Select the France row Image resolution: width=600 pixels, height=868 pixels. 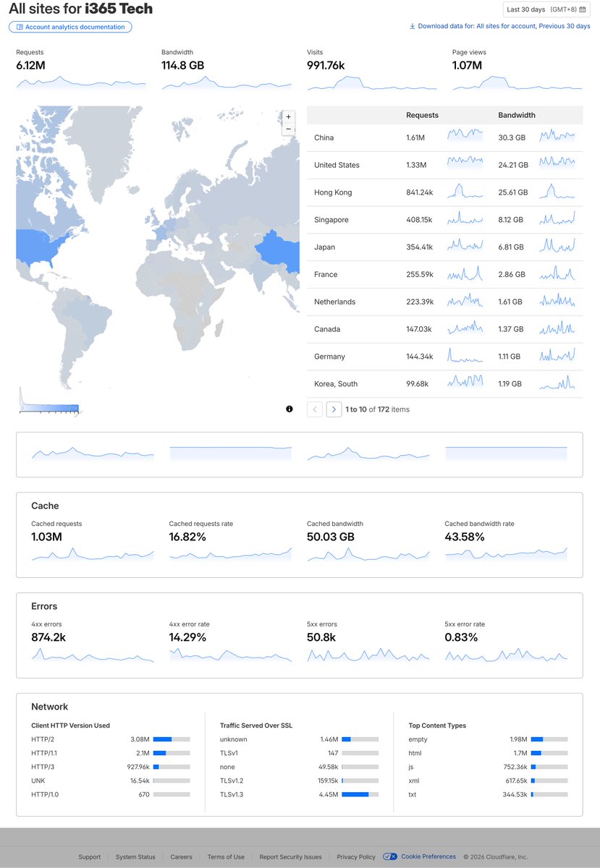445,274
